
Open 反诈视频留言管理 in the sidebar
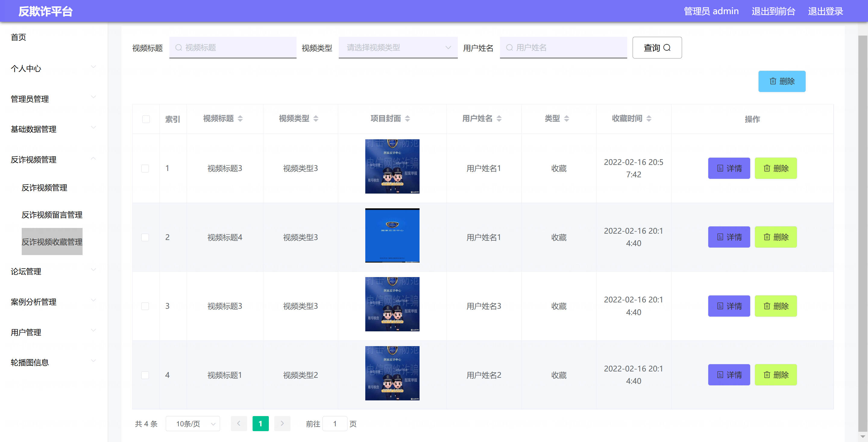(x=52, y=215)
